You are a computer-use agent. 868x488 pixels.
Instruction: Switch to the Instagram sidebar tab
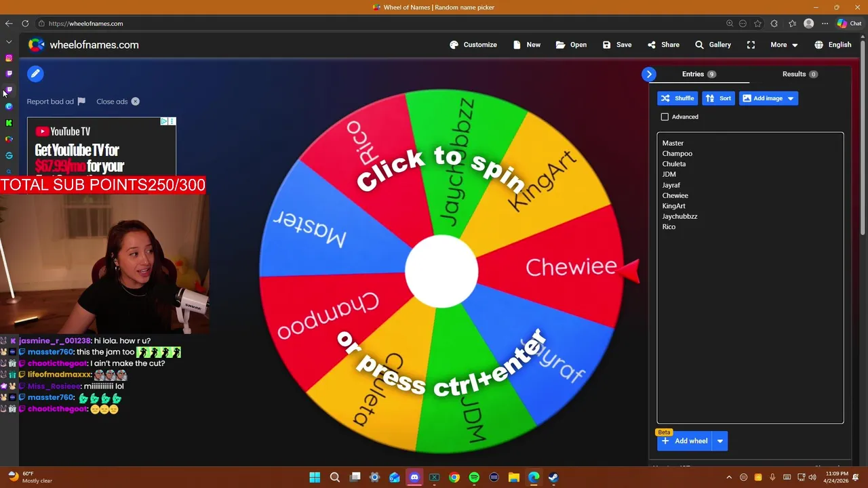pos(9,58)
